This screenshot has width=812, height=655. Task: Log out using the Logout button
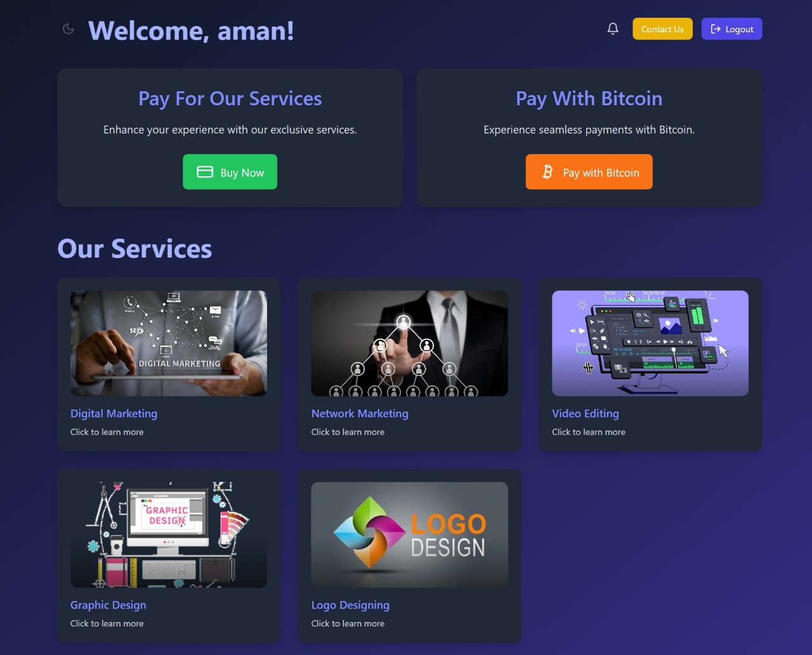coord(732,29)
